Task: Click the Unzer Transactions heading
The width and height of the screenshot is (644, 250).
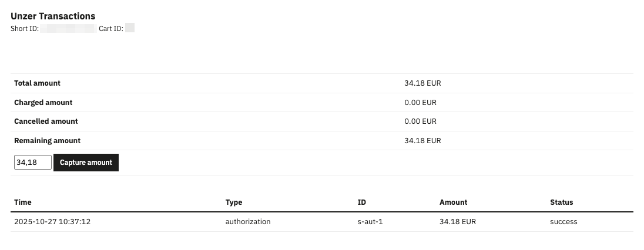Action: (x=53, y=16)
